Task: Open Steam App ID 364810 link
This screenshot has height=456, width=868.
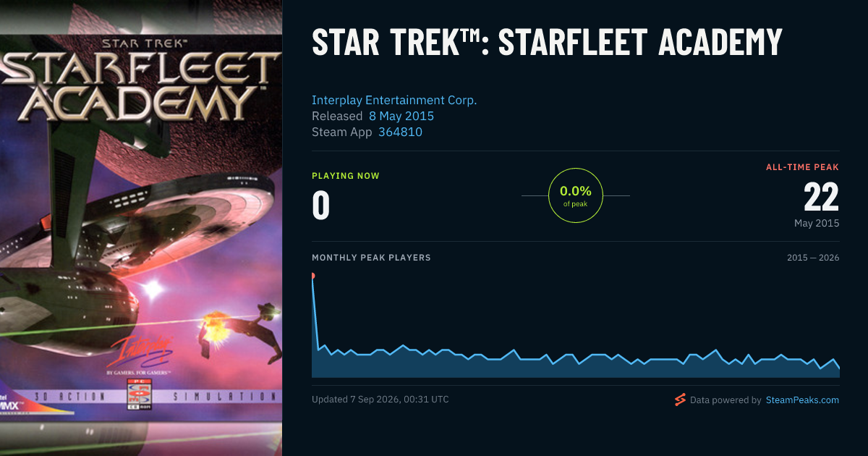Action: pyautogui.click(x=400, y=132)
